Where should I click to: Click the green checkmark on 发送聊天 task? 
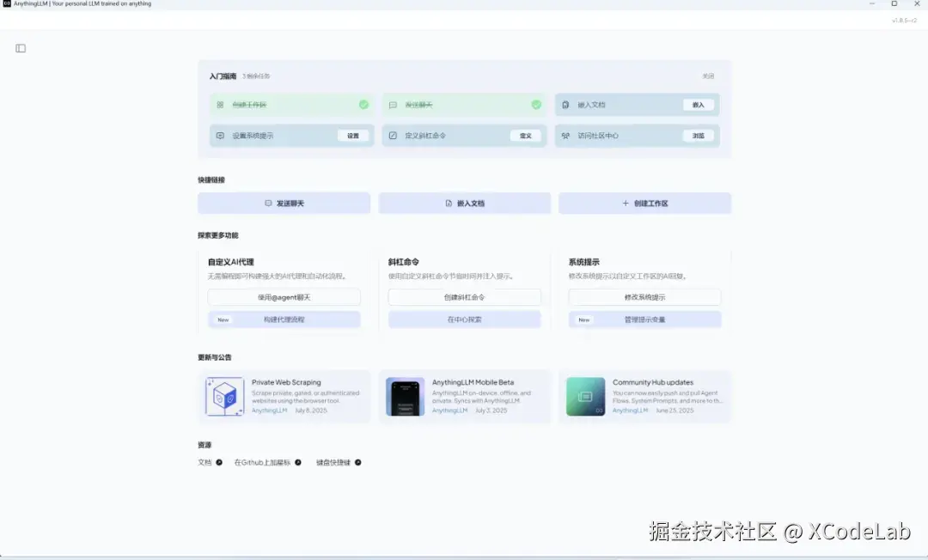(536, 104)
